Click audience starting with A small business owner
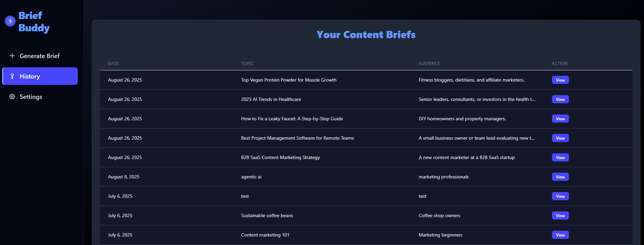The height and width of the screenshot is (245, 644). (x=477, y=138)
